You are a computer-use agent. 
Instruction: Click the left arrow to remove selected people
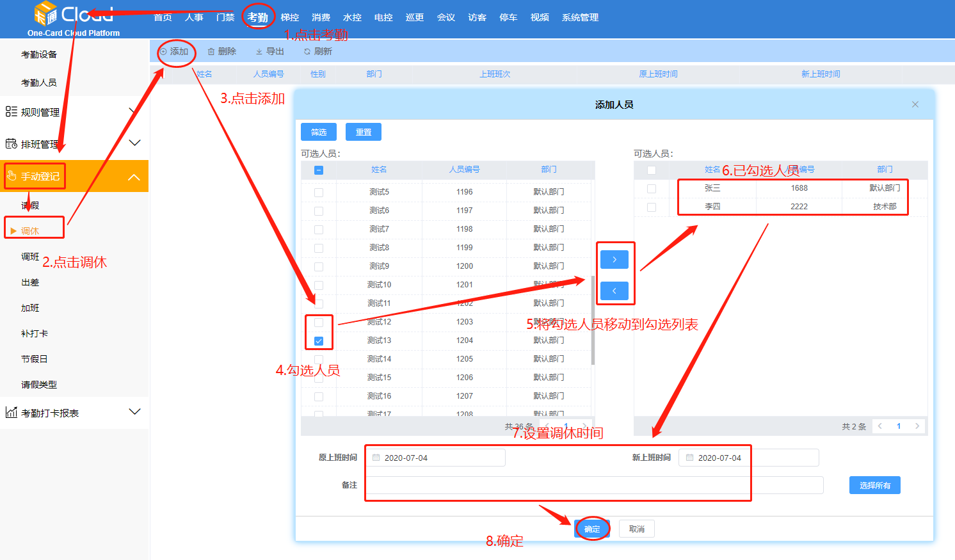click(614, 291)
